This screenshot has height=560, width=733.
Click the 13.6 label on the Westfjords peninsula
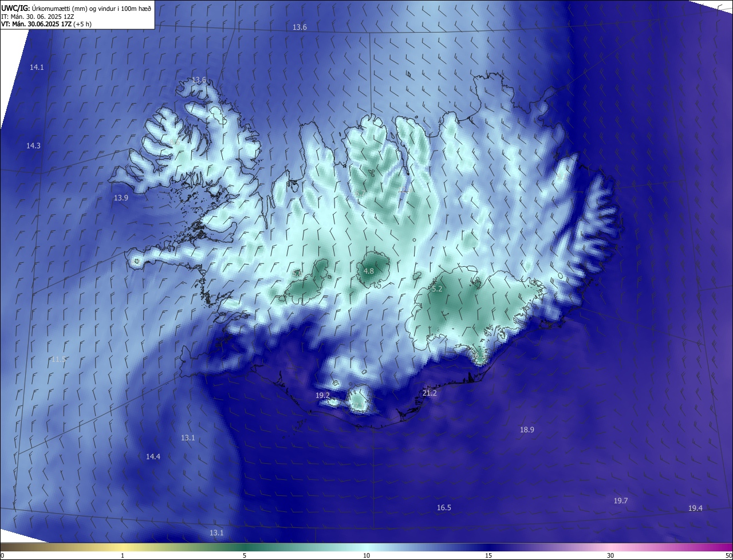tap(199, 80)
